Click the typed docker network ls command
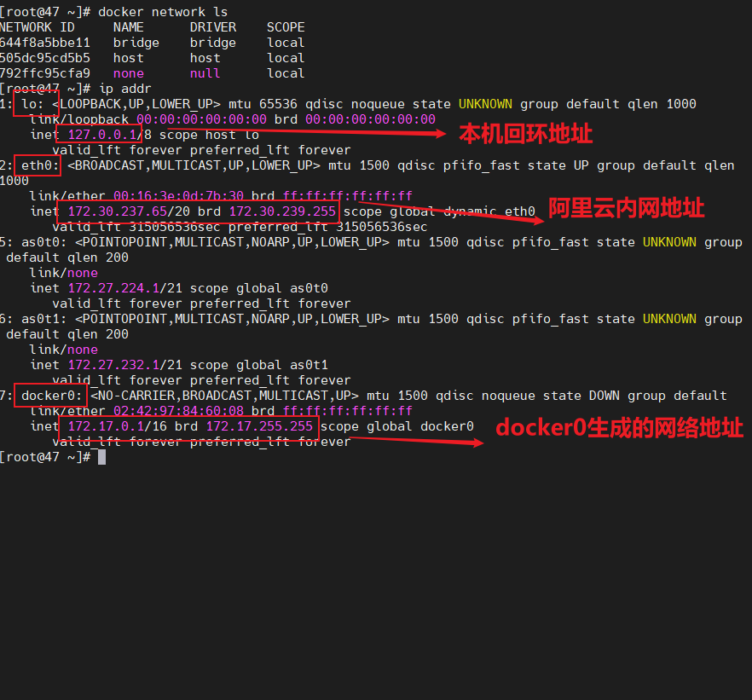The height and width of the screenshot is (700, 752). pos(152,12)
